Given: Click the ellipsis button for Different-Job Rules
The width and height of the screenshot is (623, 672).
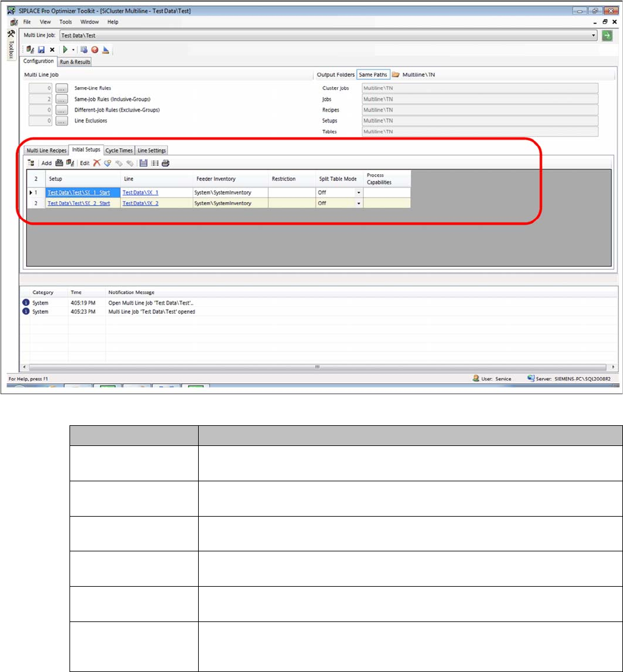Looking at the screenshot, I should pyautogui.click(x=62, y=110).
